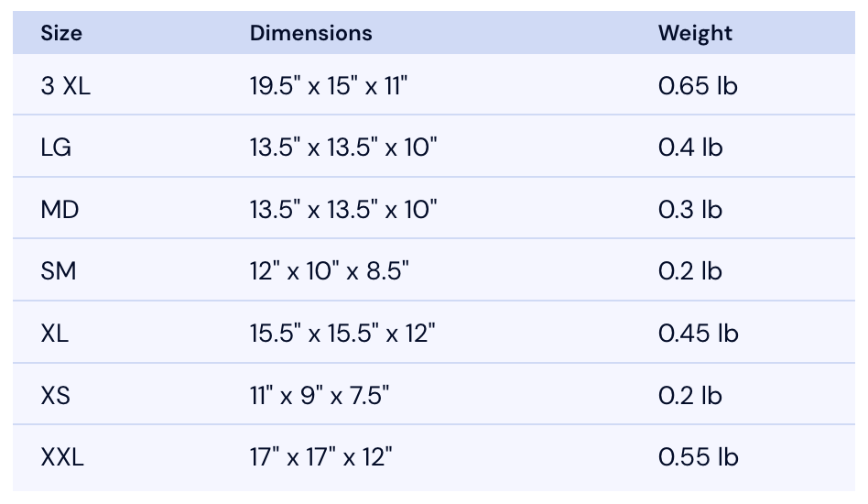Click dimensions 11" x 9" x 7.5"
Screen dimensions: 868x504
(320, 396)
